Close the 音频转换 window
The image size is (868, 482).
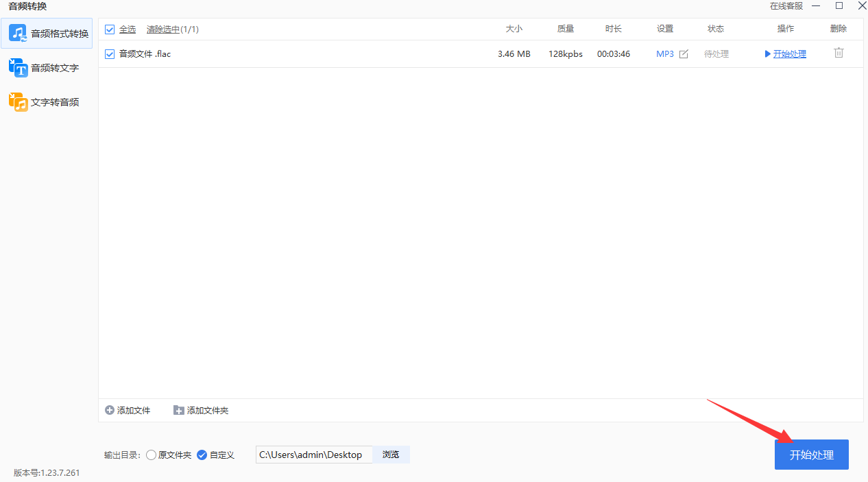862,5
